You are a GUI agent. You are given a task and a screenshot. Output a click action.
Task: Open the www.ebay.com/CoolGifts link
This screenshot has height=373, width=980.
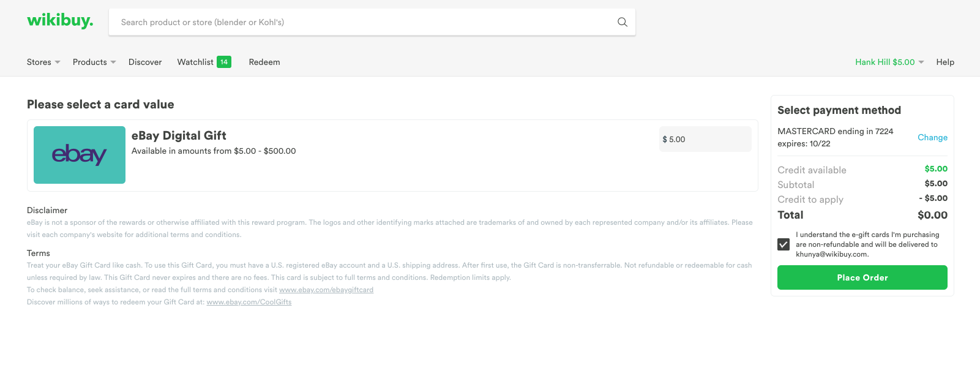tap(249, 302)
